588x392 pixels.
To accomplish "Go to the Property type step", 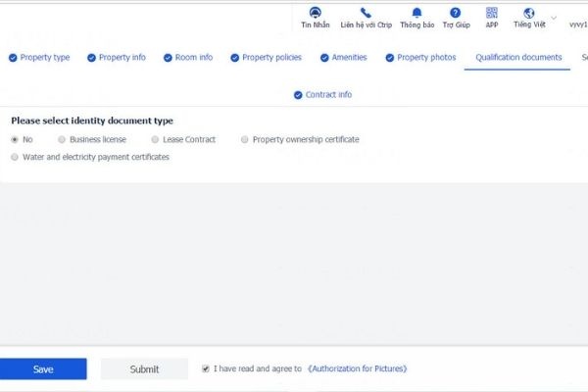I will (x=45, y=58).
